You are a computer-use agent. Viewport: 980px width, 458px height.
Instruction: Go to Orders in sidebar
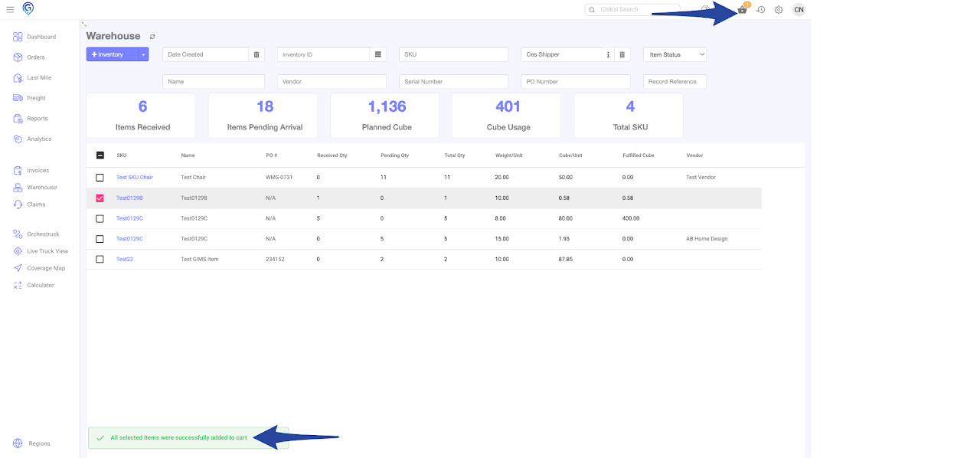click(36, 57)
